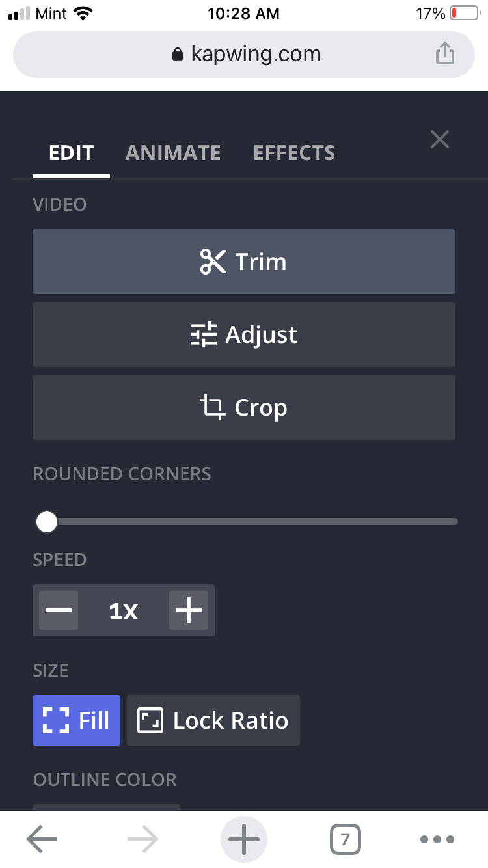Go back with the browser back arrow
The width and height of the screenshot is (488, 868).
click(42, 839)
